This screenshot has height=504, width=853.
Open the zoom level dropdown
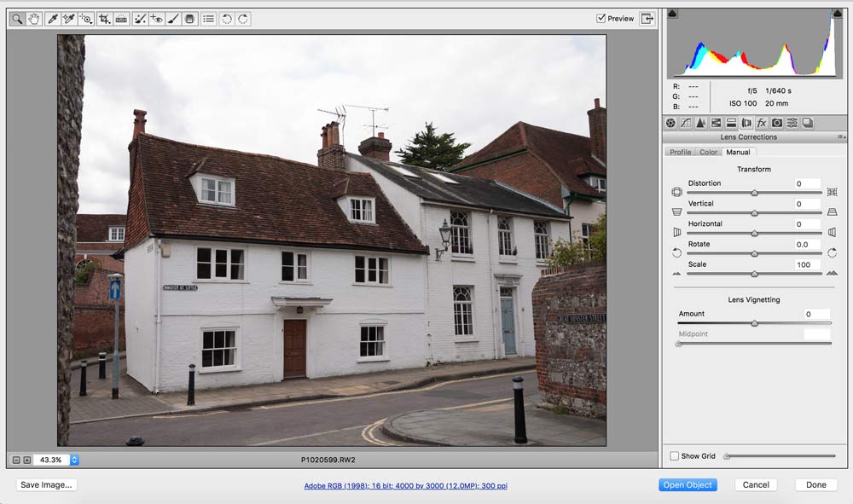coord(74,460)
